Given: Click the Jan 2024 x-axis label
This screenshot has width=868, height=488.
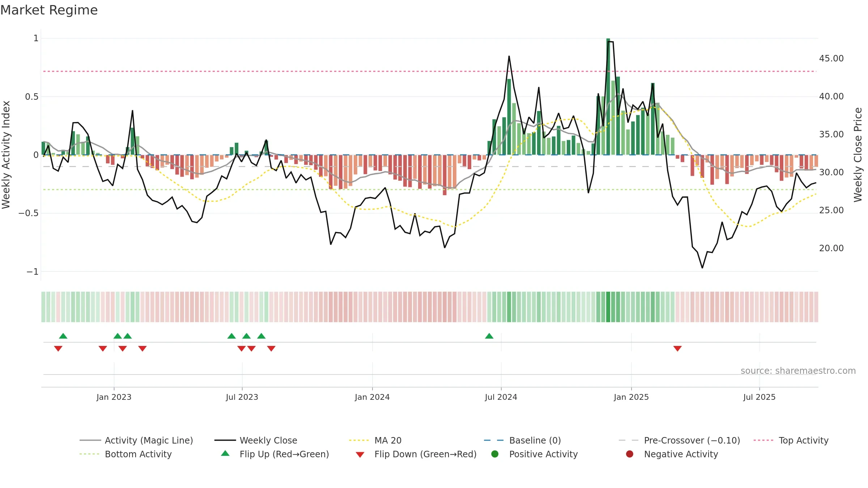Looking at the screenshot, I should [372, 397].
